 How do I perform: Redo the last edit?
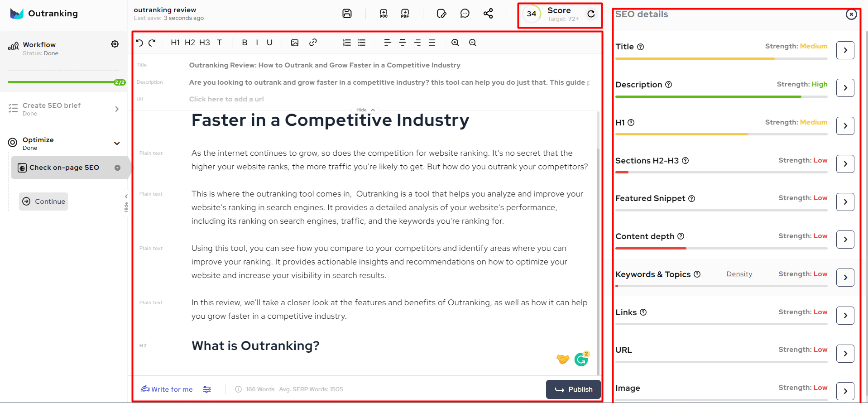tap(152, 43)
